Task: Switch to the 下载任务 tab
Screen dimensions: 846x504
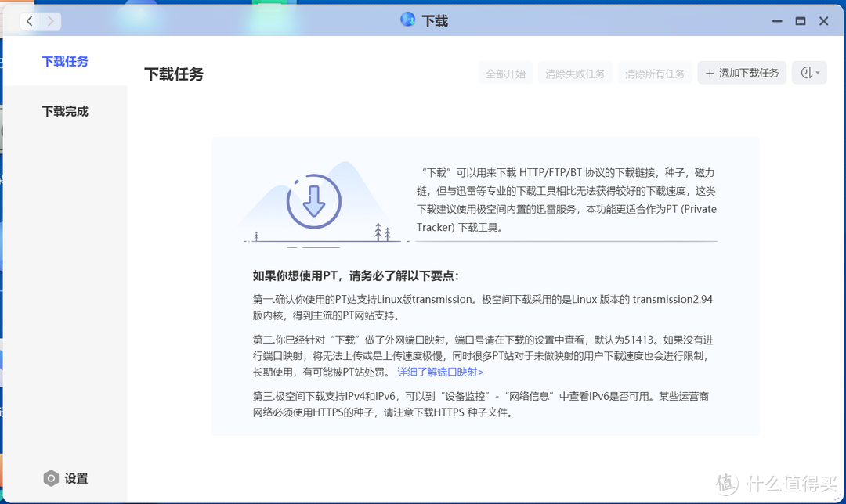Action: pos(65,61)
